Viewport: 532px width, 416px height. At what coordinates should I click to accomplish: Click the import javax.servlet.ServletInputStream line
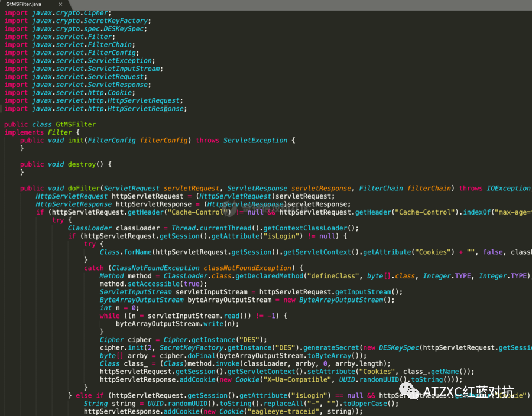[x=83, y=69]
